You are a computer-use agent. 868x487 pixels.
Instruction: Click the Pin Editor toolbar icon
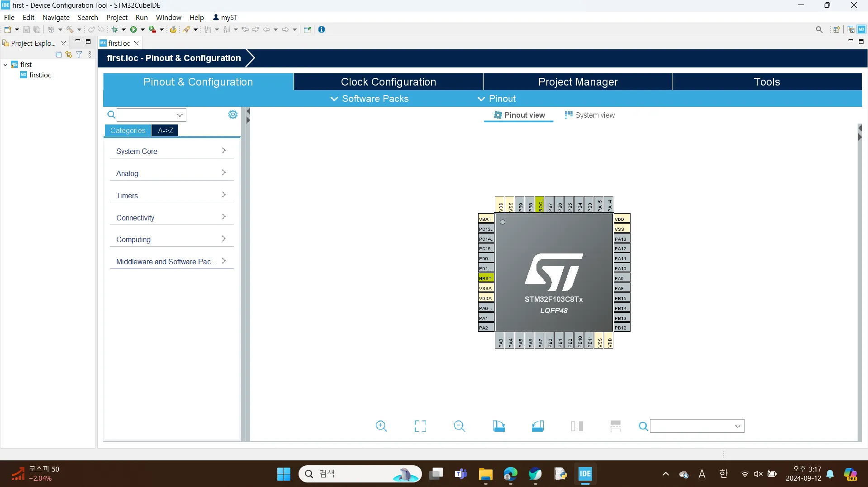pyautogui.click(x=308, y=30)
